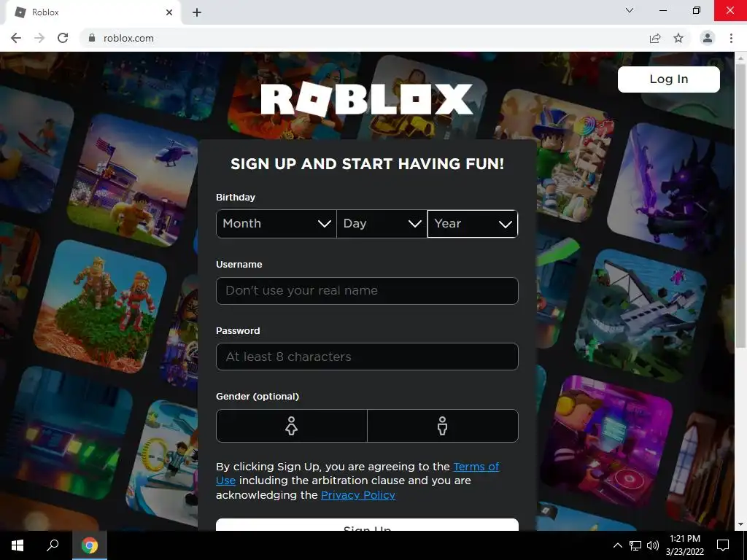Click the Log In button
Viewport: 747px width, 560px height.
tap(669, 79)
